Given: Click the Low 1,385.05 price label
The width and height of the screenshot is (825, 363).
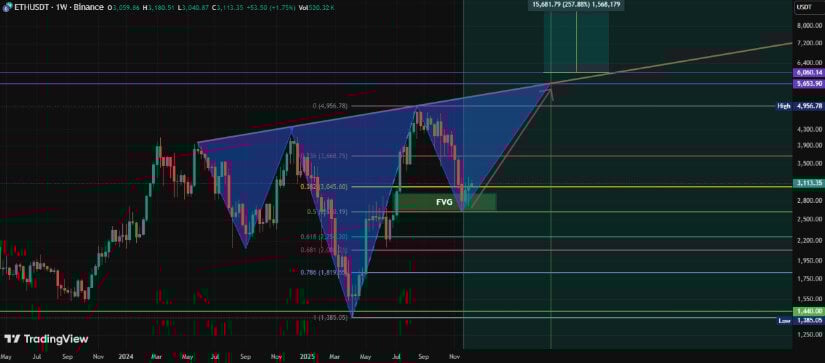Looking at the screenshot, I should tap(800, 320).
